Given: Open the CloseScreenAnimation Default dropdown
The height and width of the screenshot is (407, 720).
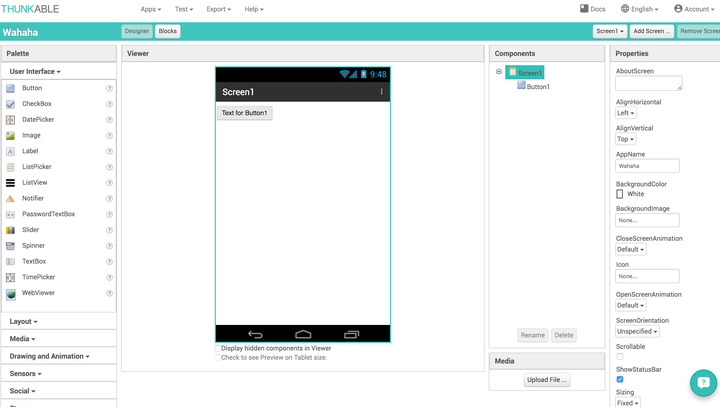Looking at the screenshot, I should point(630,249).
